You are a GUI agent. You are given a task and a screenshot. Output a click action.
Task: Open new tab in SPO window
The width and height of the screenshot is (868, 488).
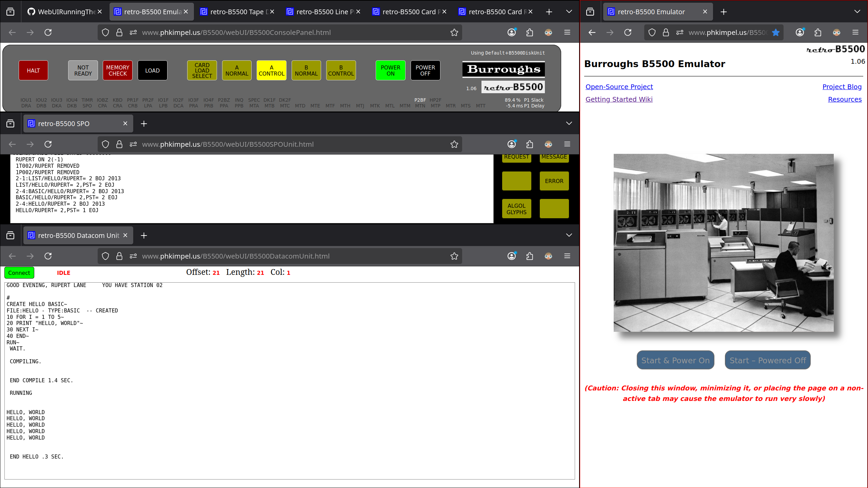[x=144, y=124]
